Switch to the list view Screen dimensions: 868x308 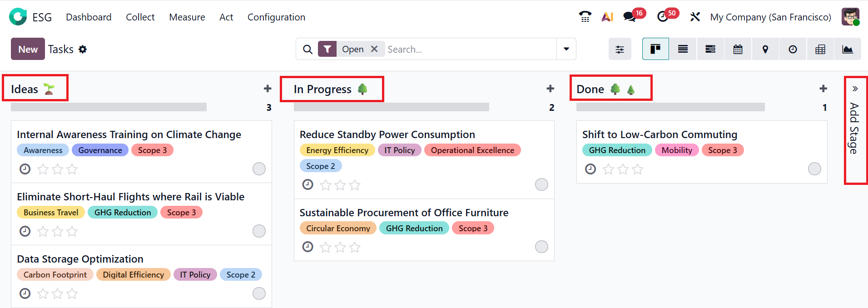click(683, 49)
